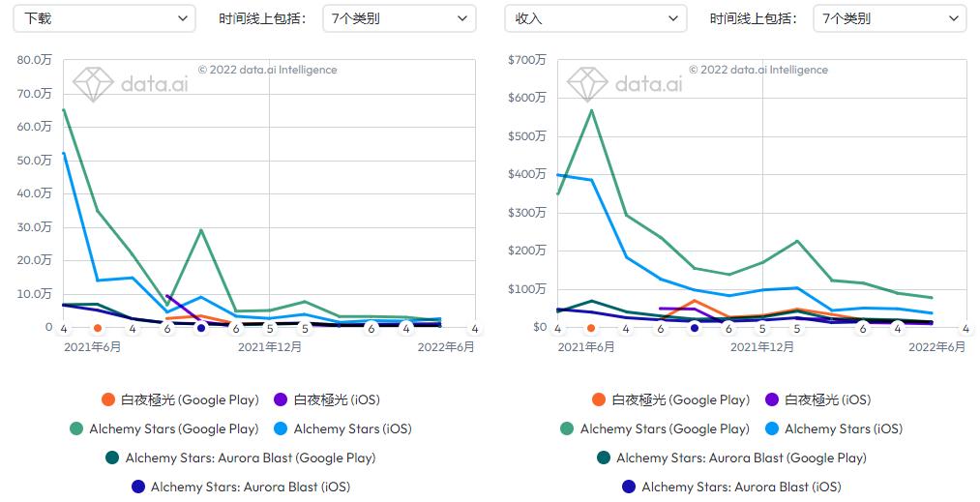Click the data.ai diamond logo on right chart
Viewport: 980px width, 502px height.
pos(587,84)
